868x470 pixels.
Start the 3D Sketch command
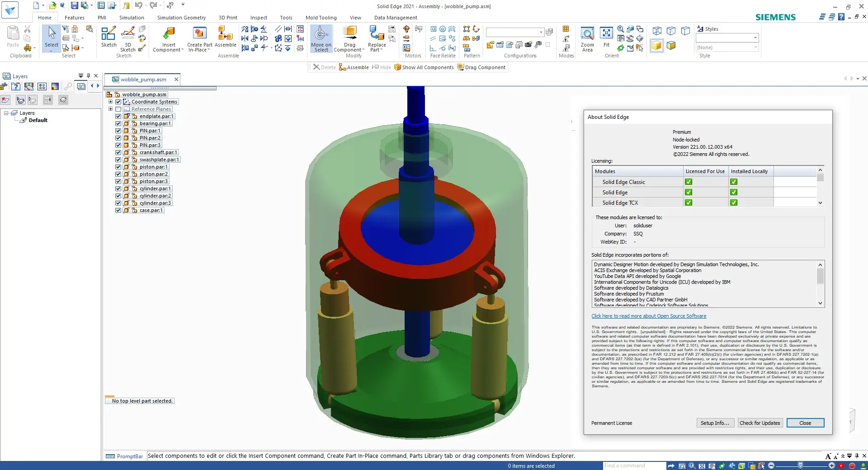click(x=128, y=39)
